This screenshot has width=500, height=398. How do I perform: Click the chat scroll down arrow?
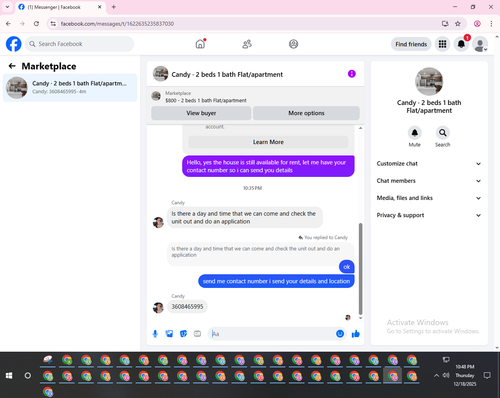pyautogui.click(x=360, y=318)
